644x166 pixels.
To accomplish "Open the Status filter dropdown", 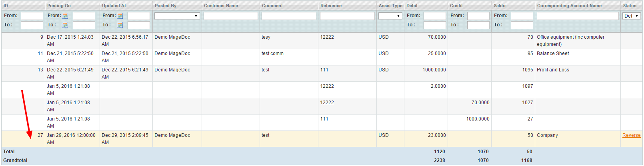I will click(632, 16).
